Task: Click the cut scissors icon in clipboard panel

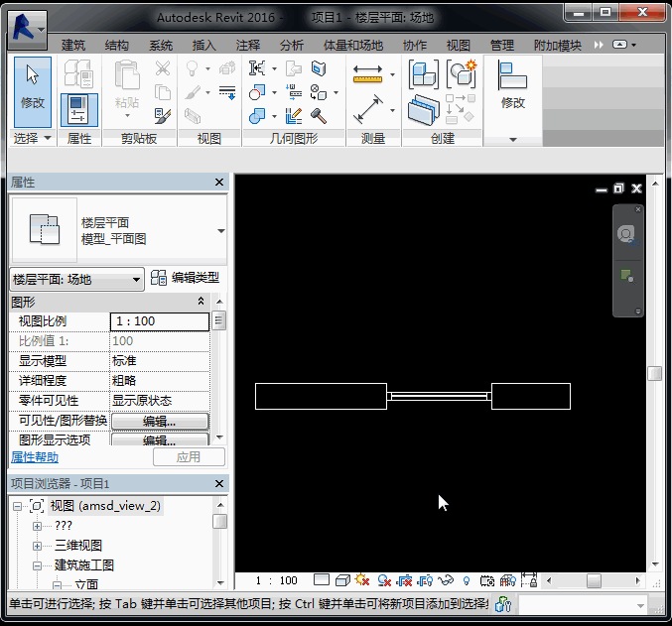Action: (x=163, y=68)
